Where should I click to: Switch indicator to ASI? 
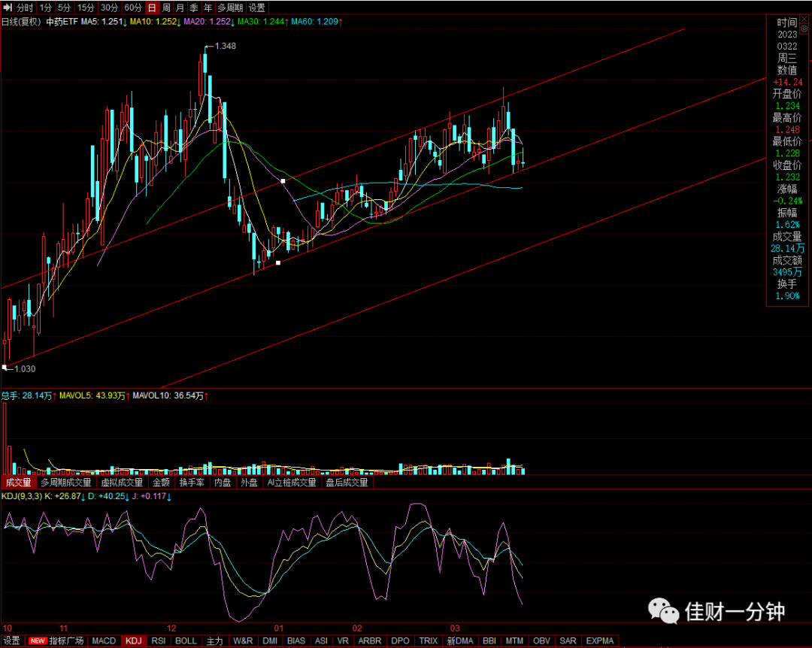tap(321, 640)
